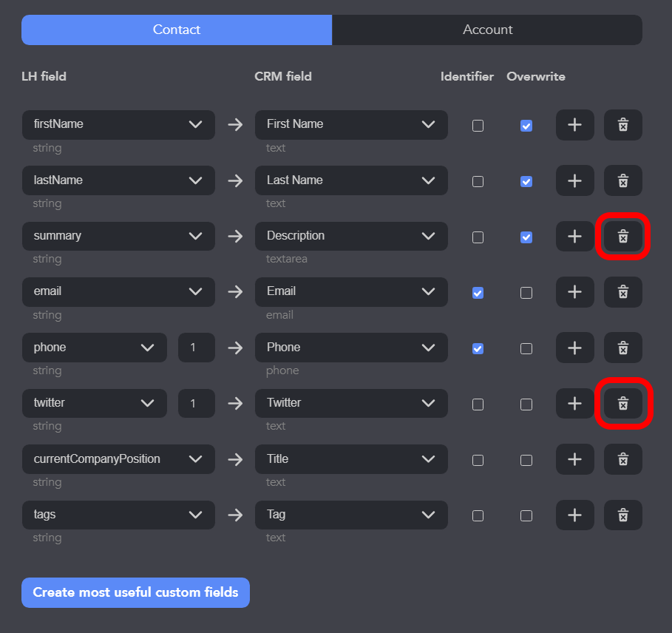Open the currentCompanyPosition dropdown
This screenshot has width=672, height=633.
point(118,459)
